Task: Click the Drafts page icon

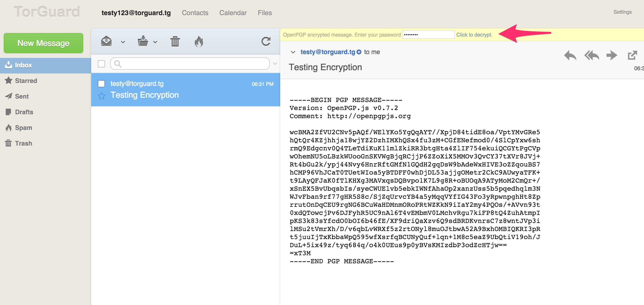Action: coord(9,112)
